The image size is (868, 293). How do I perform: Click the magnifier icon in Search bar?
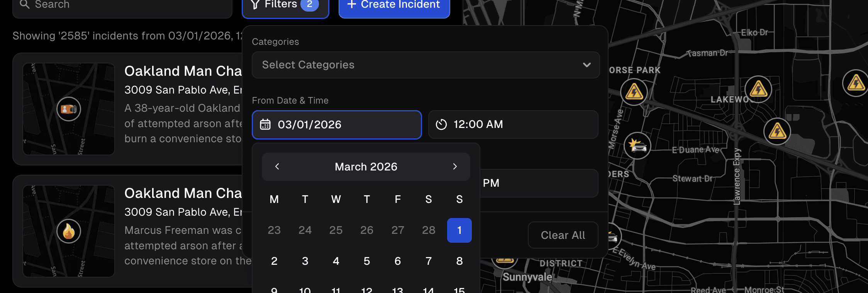pos(25,4)
